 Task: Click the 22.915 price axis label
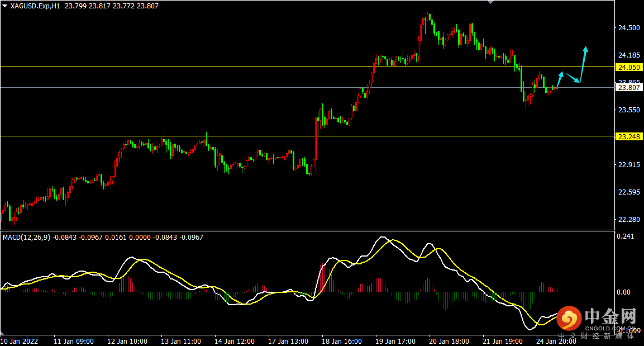click(x=629, y=165)
